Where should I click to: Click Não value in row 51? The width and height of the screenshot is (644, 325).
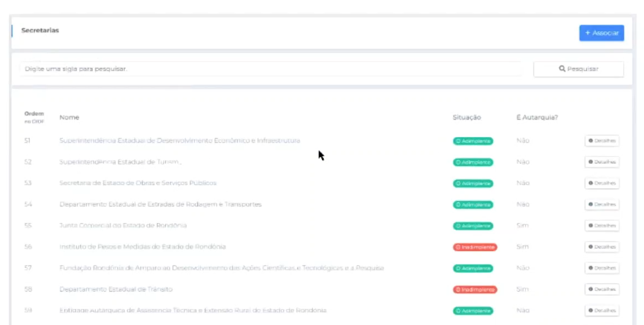coord(523,140)
